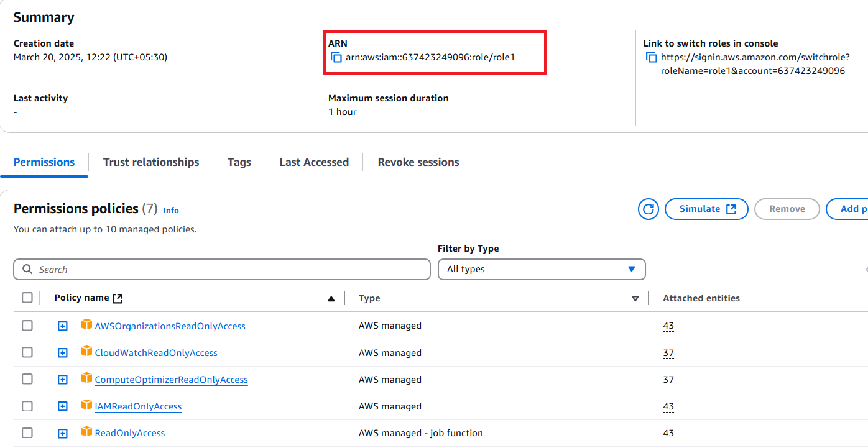Viewport: 868px width, 448px height.
Task: Sort by Type column arrow
Action: pos(635,299)
